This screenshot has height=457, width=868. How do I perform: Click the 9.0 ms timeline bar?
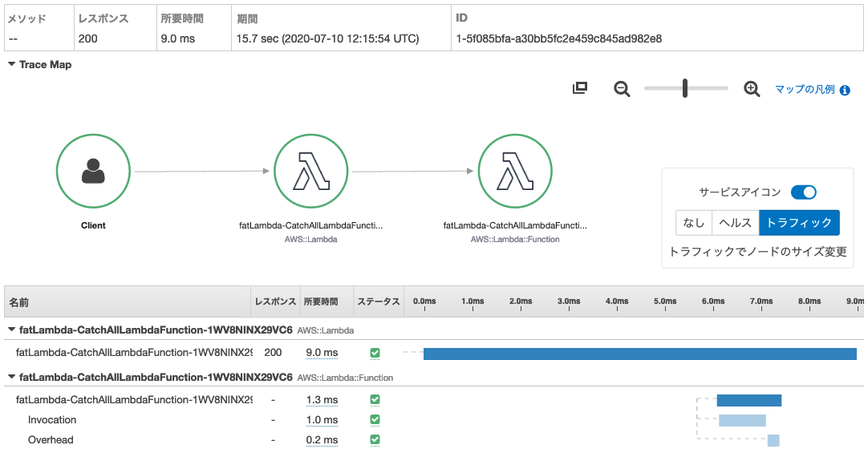640,354
